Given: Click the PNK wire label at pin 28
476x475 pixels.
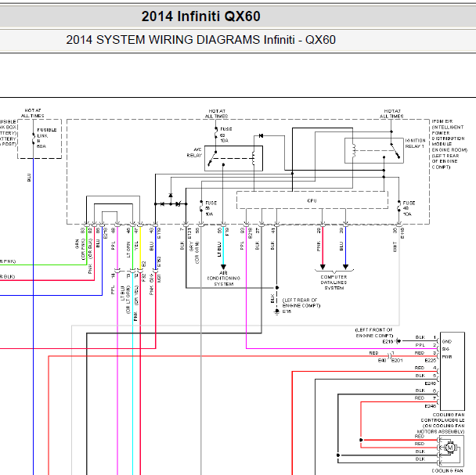Looking at the screenshot, I should coord(319,246).
